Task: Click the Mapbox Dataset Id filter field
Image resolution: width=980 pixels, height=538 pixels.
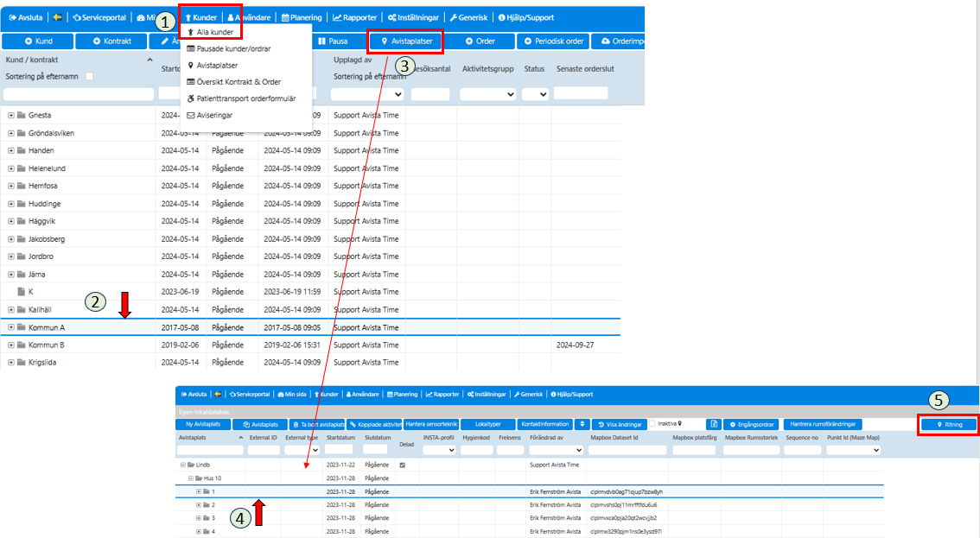Action: click(627, 450)
